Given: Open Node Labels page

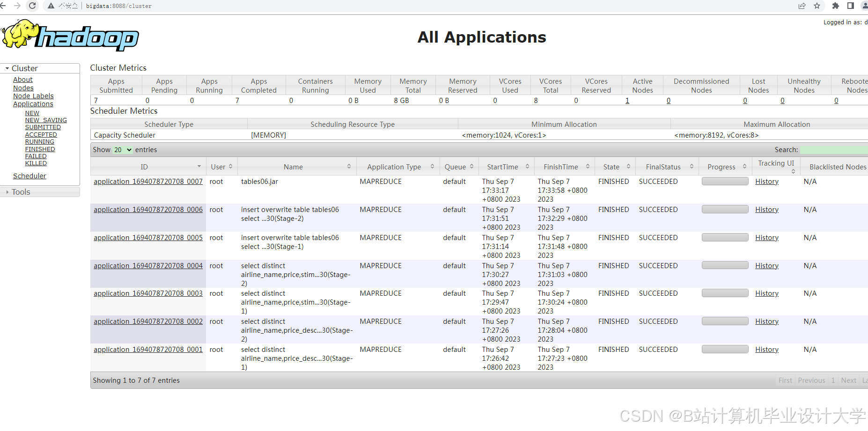Looking at the screenshot, I should click(33, 96).
